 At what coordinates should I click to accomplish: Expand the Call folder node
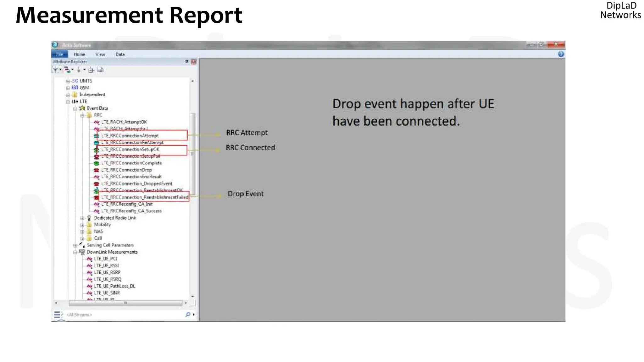82,239
